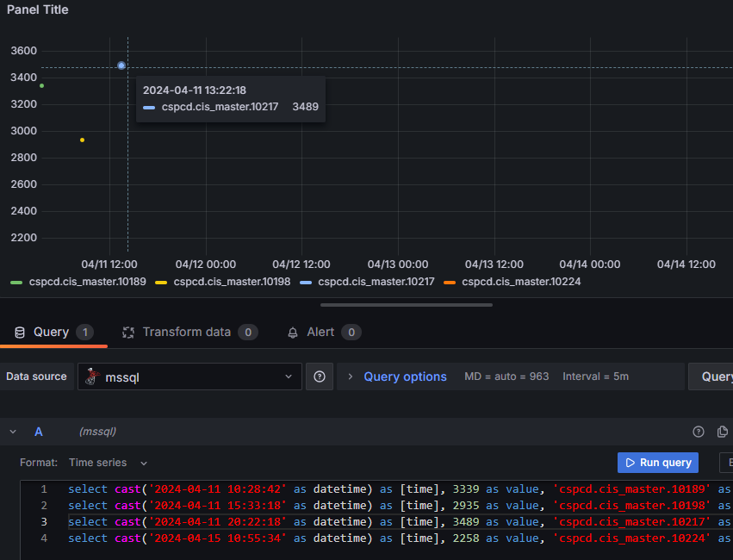Click the orange 10224 legend color swatch
733x560 pixels.
[450, 282]
